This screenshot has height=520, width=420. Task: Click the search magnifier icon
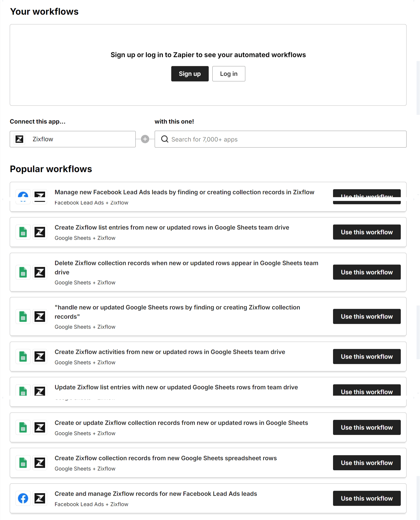tap(165, 139)
